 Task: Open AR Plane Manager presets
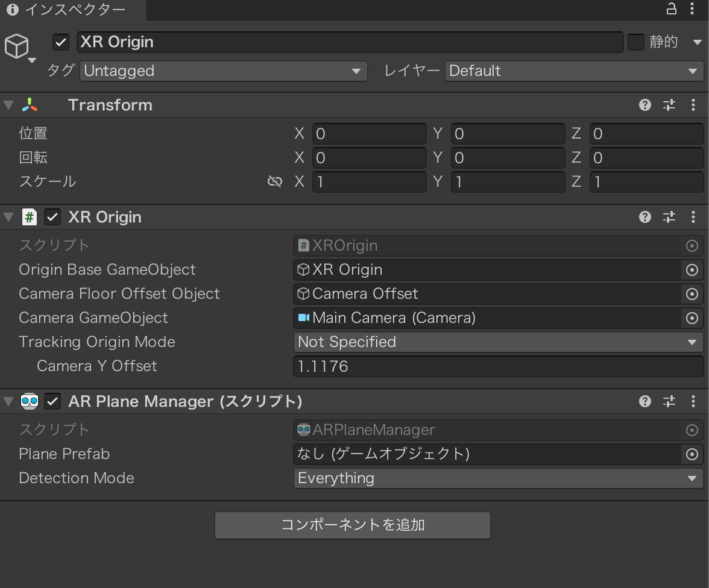669,401
